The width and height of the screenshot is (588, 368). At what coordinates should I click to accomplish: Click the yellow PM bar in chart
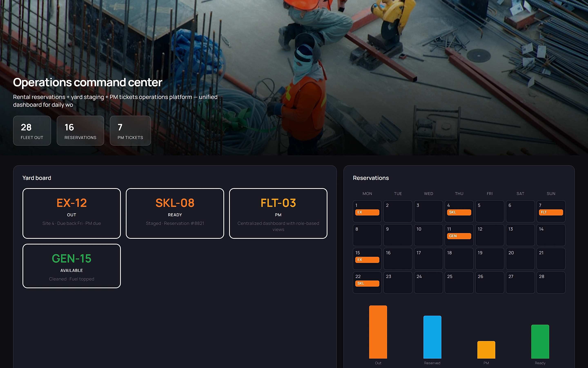[486, 350]
